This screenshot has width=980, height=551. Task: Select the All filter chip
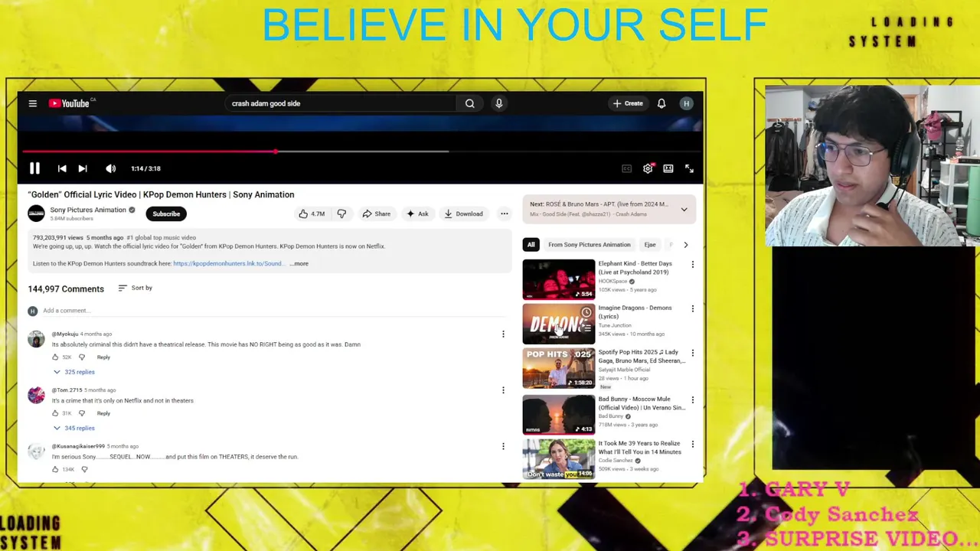point(531,245)
